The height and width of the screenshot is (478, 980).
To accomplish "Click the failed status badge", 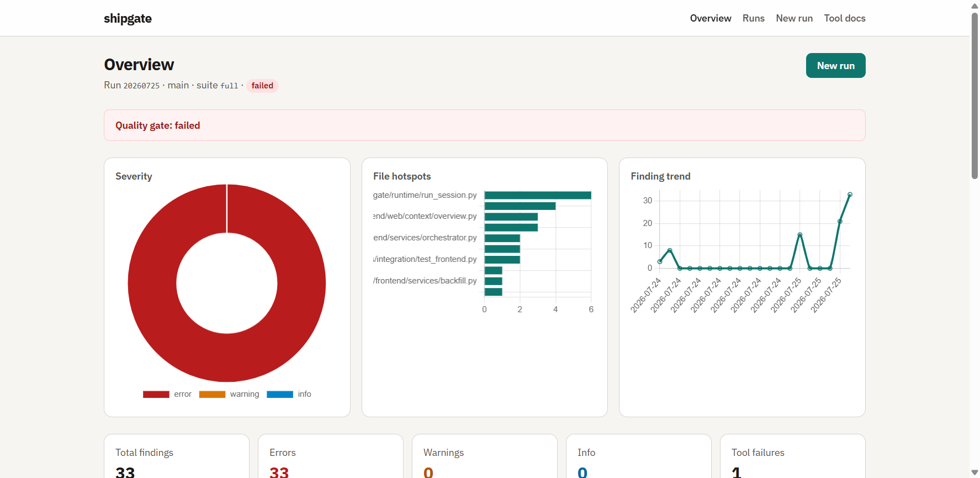I will (x=262, y=86).
